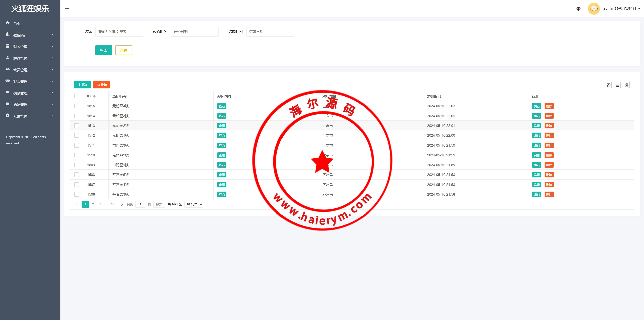Click the ID column sort arrows

click(x=94, y=96)
